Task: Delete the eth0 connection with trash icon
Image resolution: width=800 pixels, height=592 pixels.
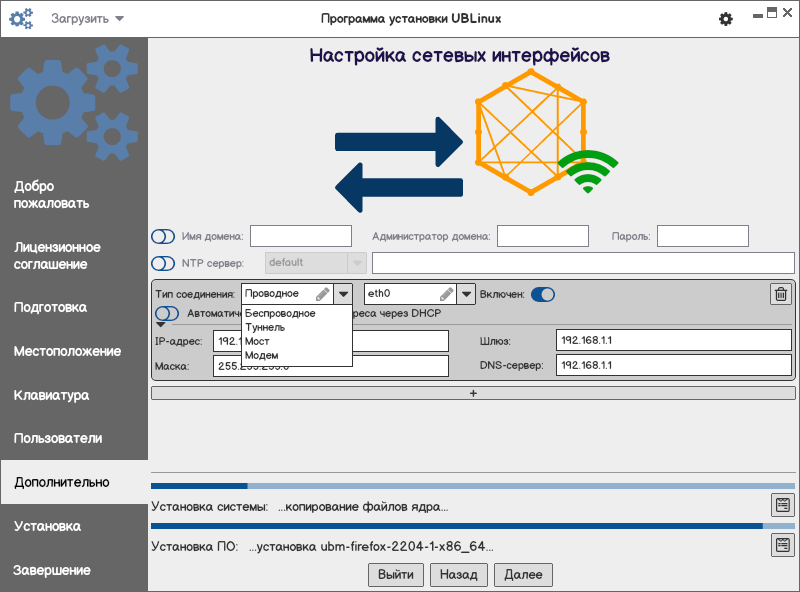Action: point(781,294)
